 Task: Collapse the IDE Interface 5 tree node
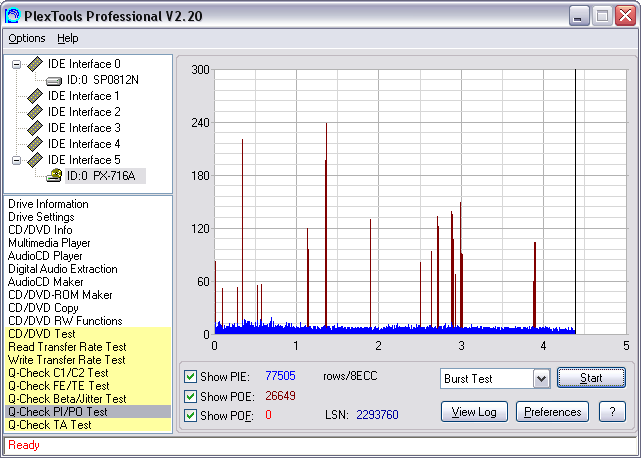click(x=16, y=160)
